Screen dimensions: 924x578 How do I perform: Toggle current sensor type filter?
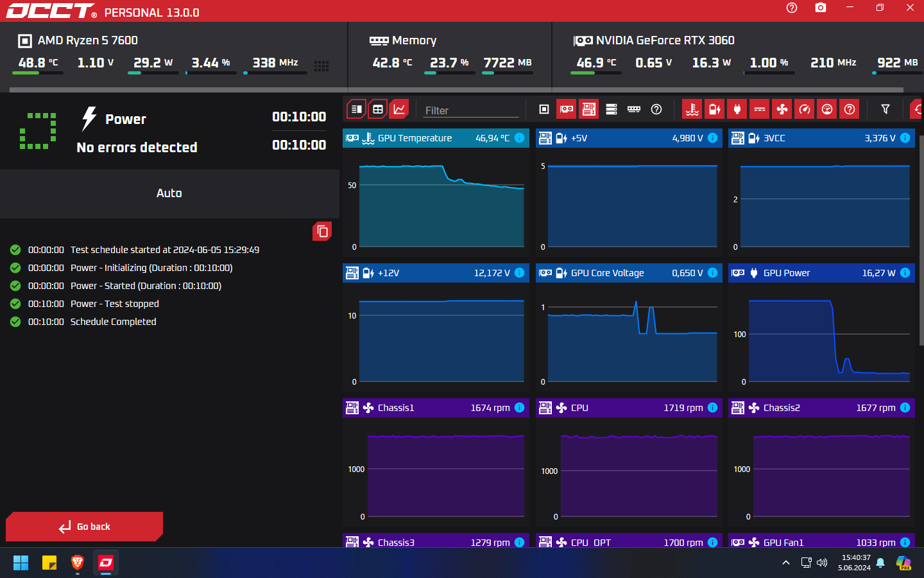[x=760, y=109]
